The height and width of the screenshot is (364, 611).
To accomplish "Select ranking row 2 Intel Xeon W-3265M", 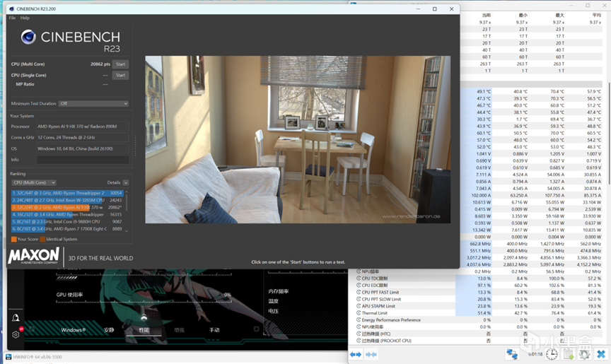I will 67,200.
